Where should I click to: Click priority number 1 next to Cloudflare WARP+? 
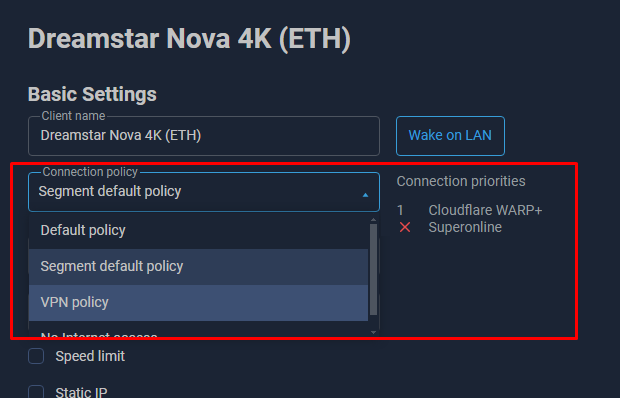[400, 210]
